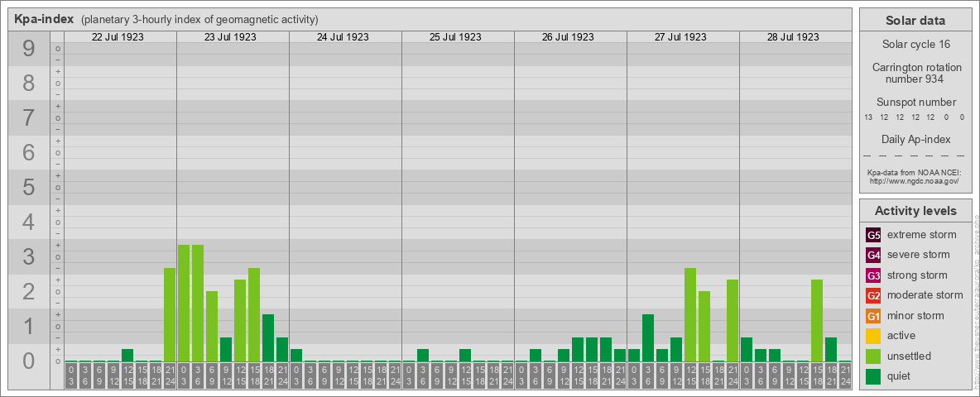The height and width of the screenshot is (397, 980).
Task: Click the Kp scale number 5
Action: tap(29, 187)
